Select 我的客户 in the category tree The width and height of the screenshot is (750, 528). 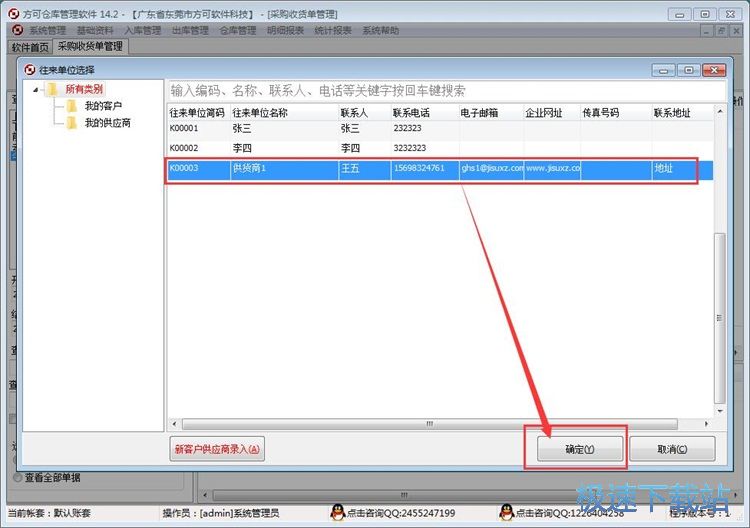click(103, 106)
